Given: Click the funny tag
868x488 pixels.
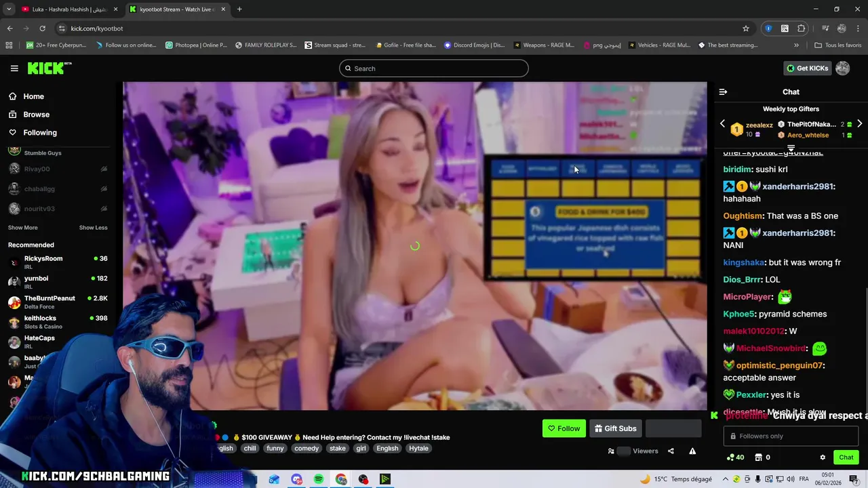Looking at the screenshot, I should (x=275, y=448).
